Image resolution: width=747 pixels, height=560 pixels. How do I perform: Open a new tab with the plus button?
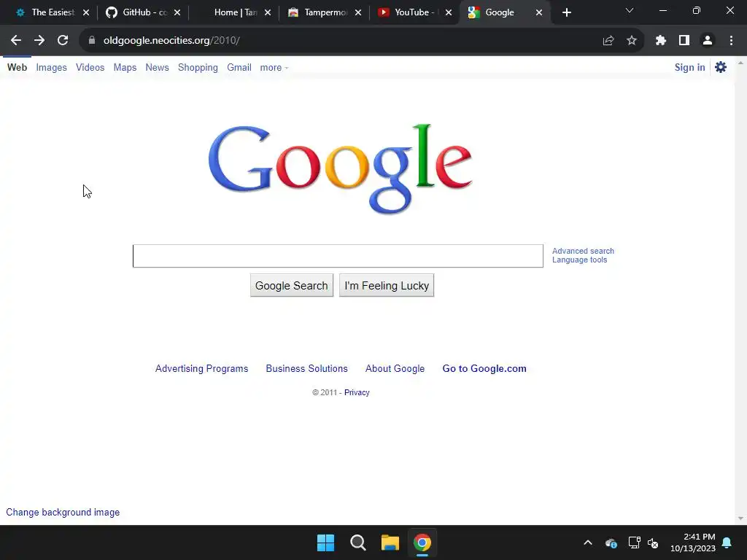[566, 12]
